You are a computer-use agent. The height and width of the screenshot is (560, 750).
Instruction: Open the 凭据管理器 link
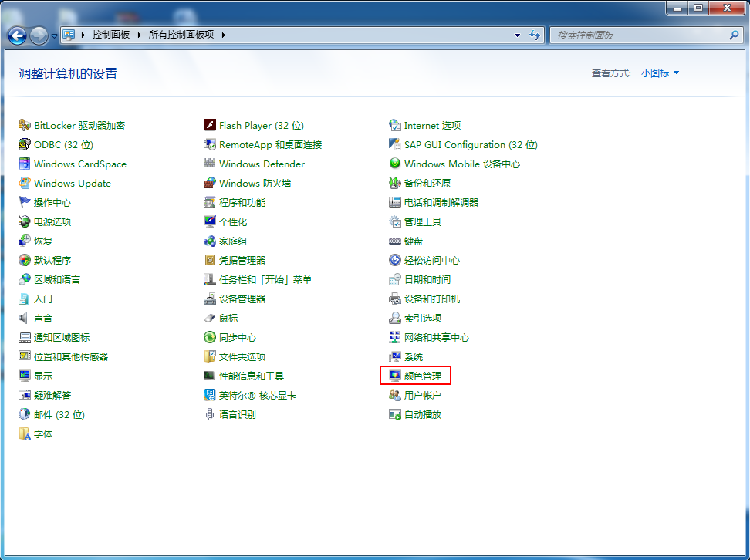point(242,261)
